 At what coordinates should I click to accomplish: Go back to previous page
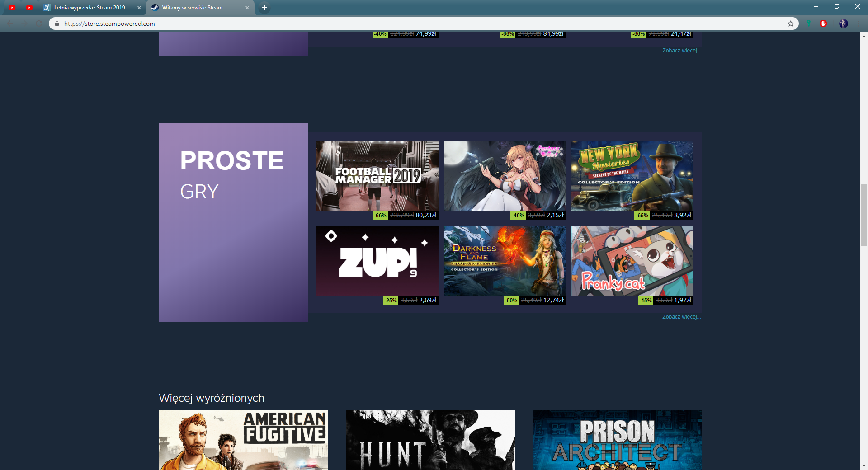[x=10, y=23]
